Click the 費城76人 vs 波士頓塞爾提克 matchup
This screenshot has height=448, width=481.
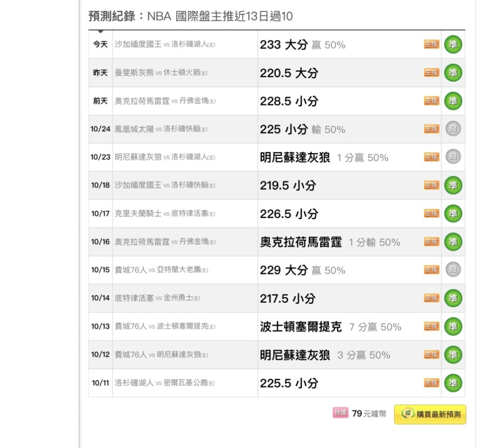(165, 326)
